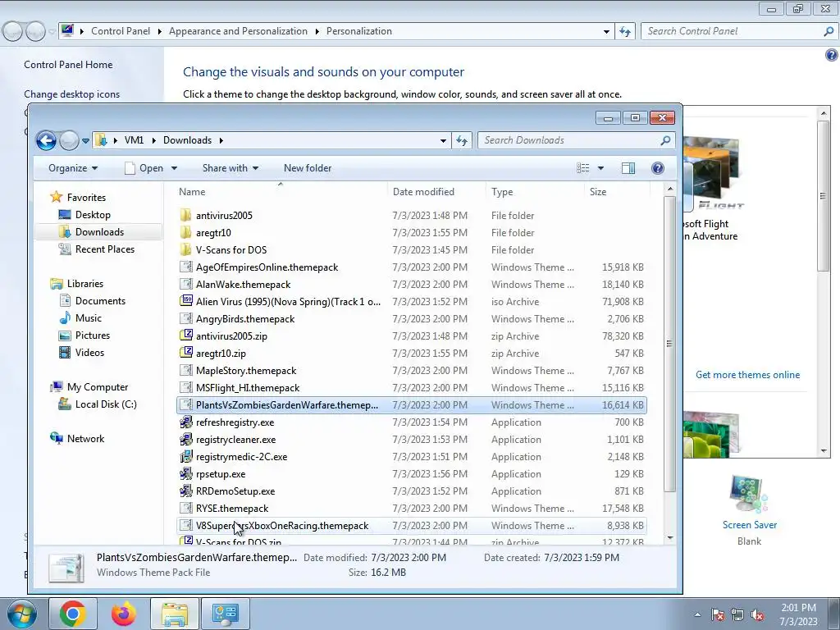Expand Control Panel address bar dropdown
Screen dimensions: 840x630
[x=606, y=32]
